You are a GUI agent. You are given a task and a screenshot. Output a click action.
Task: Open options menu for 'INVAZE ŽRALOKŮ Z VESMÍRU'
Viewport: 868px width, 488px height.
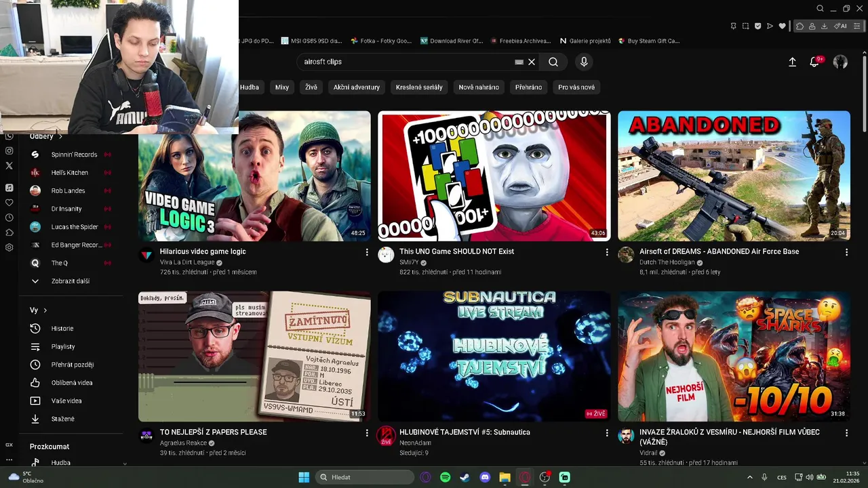pyautogui.click(x=846, y=432)
